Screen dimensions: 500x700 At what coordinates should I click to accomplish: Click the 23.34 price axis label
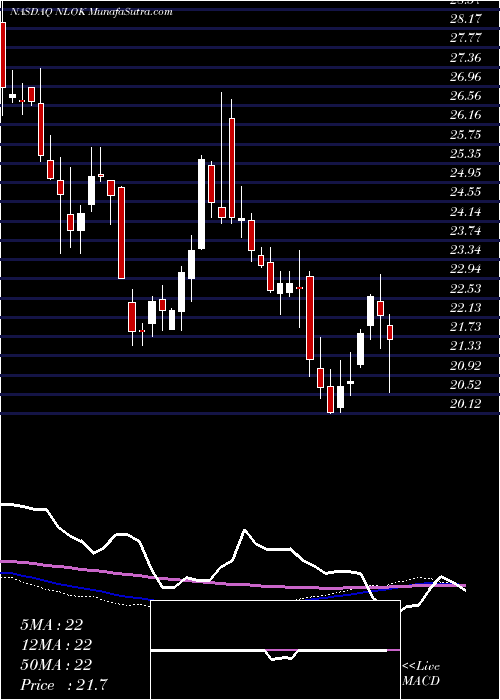tap(466, 250)
